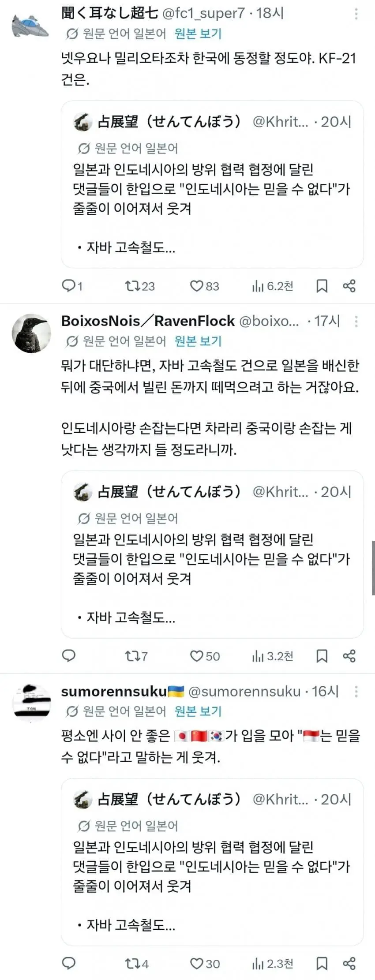This screenshot has width=375, height=980.
Task: Retweet the sumorennsuku tweet with 4 retweets
Action: [x=137, y=963]
